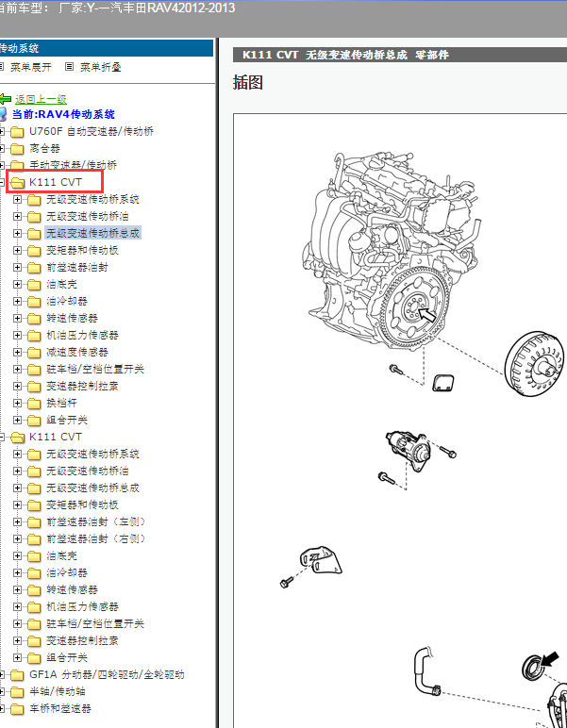Select 油底壳 in second K111 group

[x=61, y=555]
